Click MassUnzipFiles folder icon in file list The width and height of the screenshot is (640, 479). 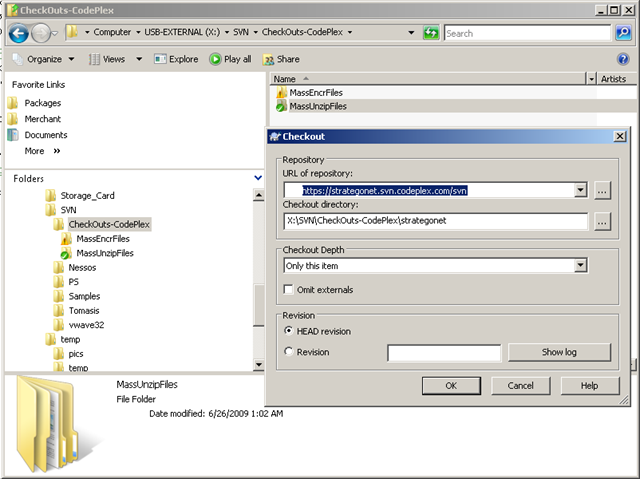coord(281,106)
